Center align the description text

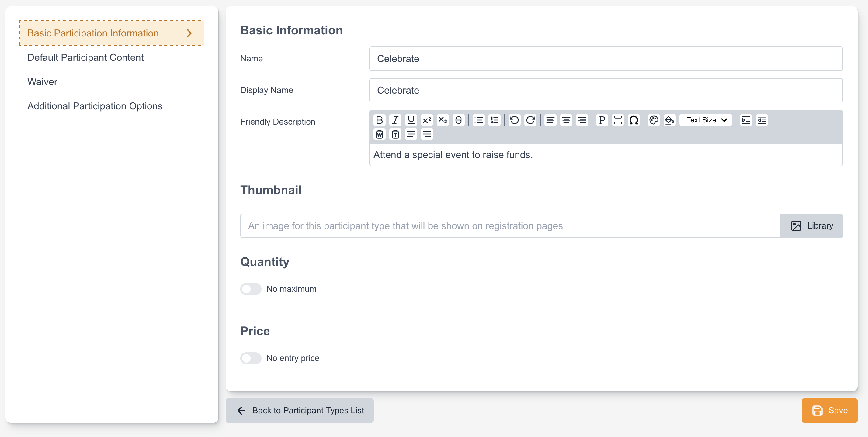point(566,120)
